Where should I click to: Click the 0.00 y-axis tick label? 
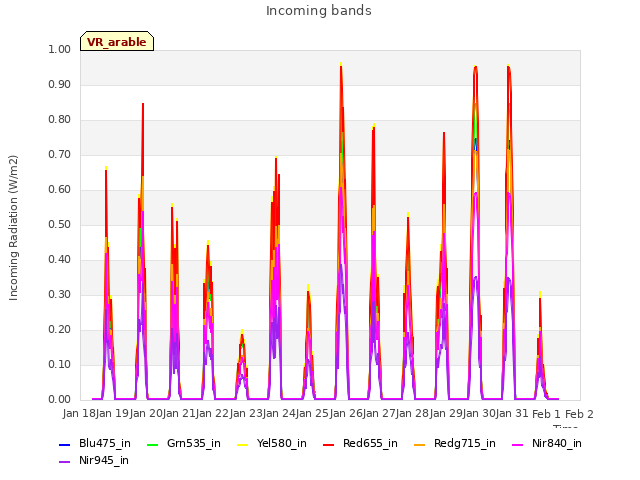tap(60, 400)
